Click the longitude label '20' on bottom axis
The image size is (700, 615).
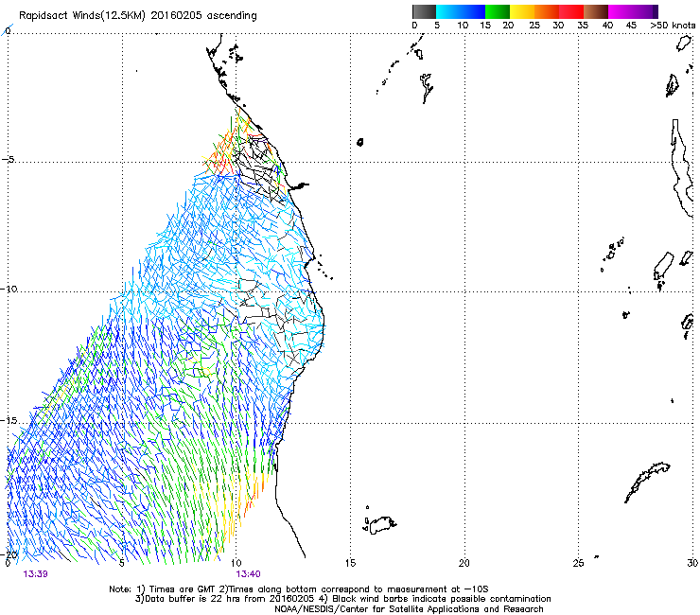point(464,563)
